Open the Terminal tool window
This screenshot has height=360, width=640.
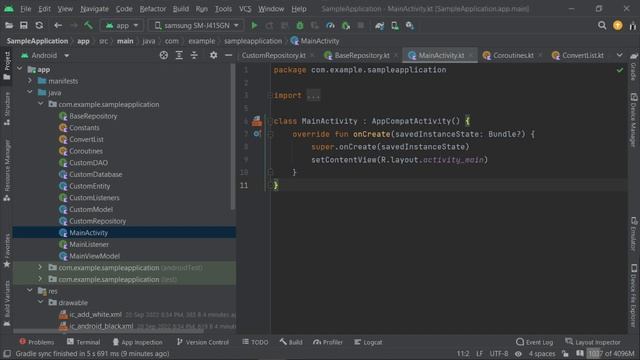(x=83, y=342)
